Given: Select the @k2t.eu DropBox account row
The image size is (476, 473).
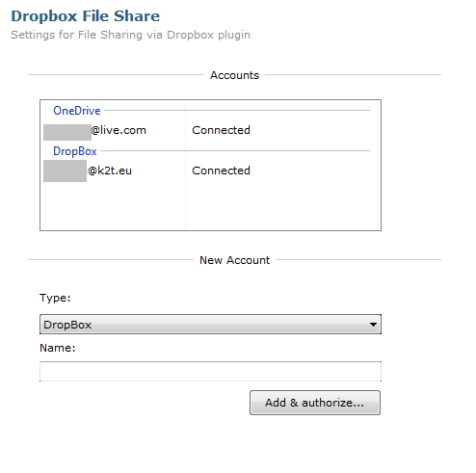Looking at the screenshot, I should (x=210, y=171).
